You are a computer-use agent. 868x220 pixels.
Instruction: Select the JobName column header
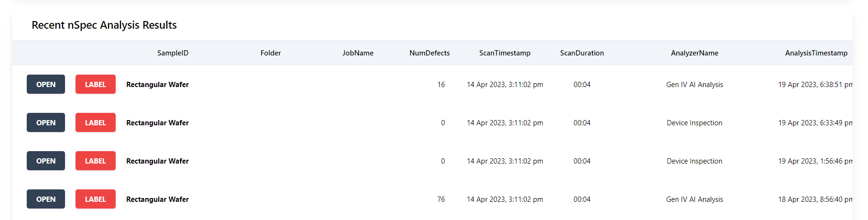pyautogui.click(x=358, y=53)
